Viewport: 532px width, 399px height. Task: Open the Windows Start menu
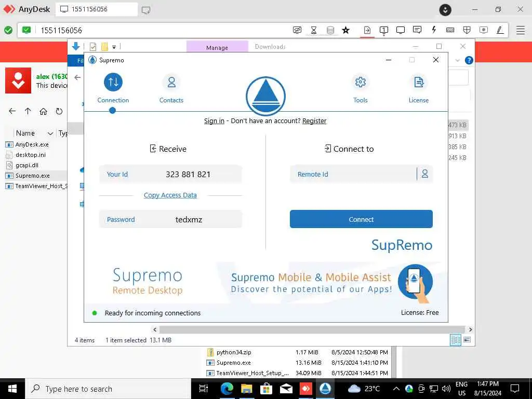point(12,389)
